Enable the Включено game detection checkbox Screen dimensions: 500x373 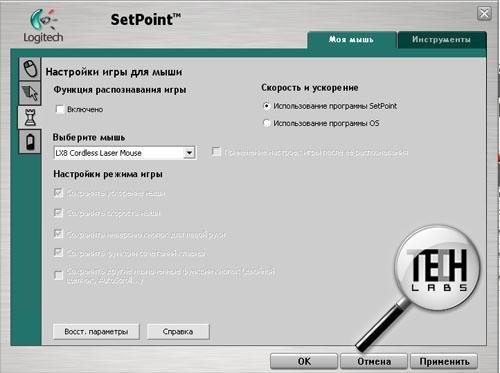60,109
